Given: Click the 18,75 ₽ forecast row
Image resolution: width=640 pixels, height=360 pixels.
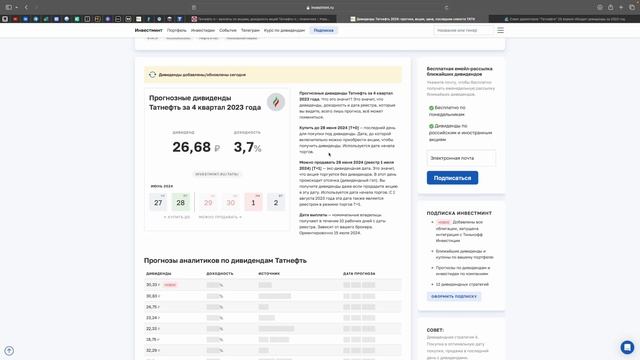Looking at the screenshot, I should click(273, 339).
